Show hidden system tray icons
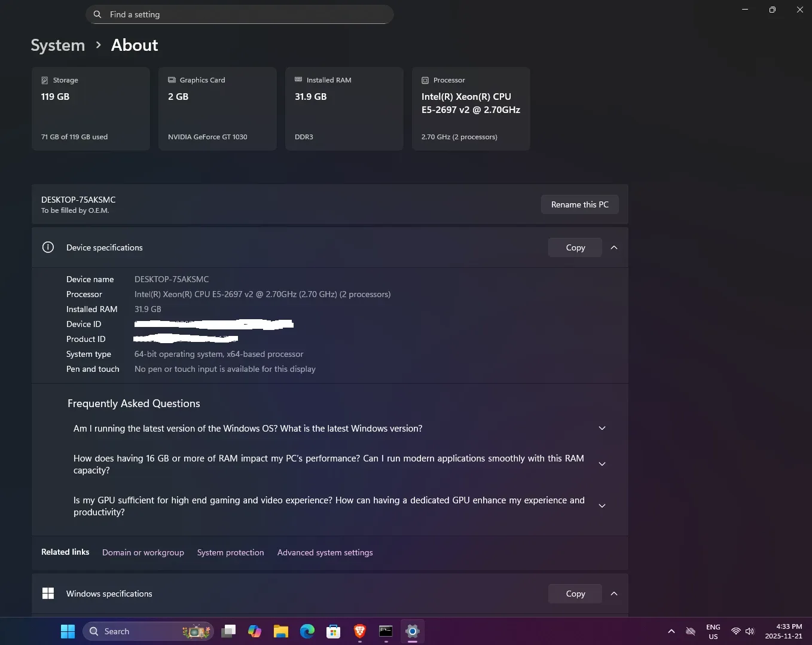 671,631
